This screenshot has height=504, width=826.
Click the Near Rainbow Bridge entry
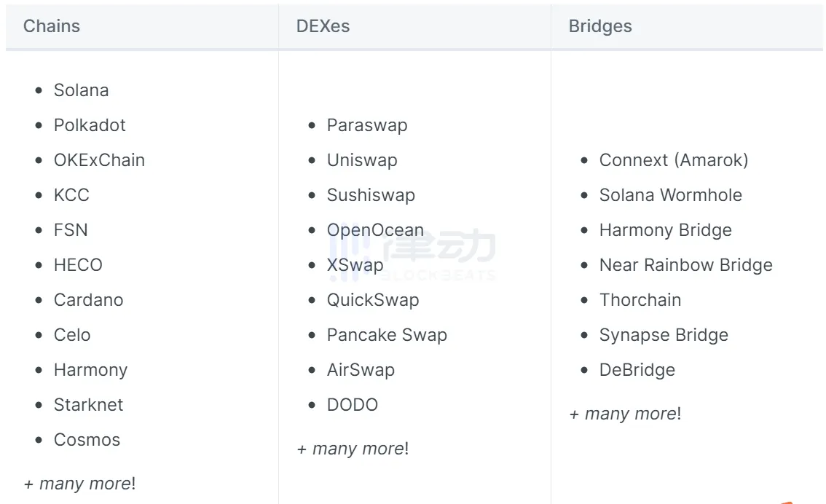(685, 265)
